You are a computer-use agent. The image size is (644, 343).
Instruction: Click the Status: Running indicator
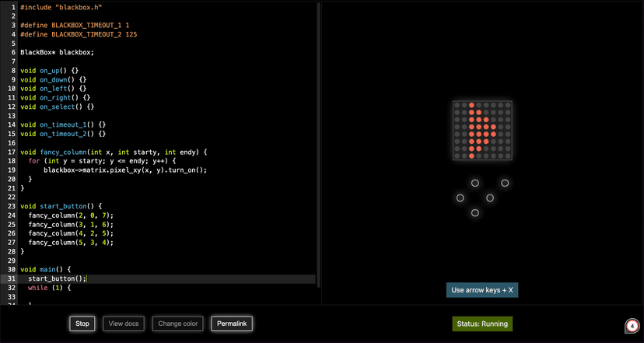point(482,324)
